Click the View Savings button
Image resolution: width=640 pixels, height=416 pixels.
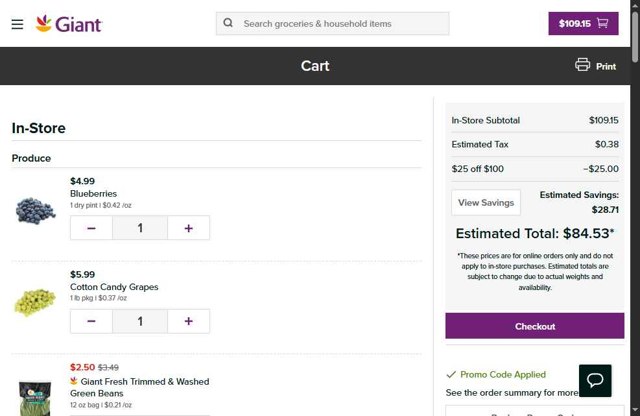pos(486,202)
